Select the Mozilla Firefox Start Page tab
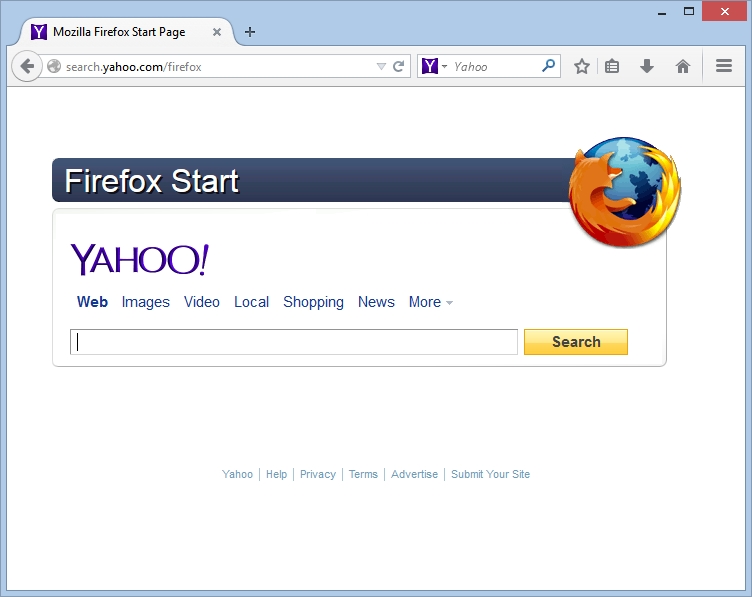This screenshot has height=597, width=752. (x=127, y=32)
